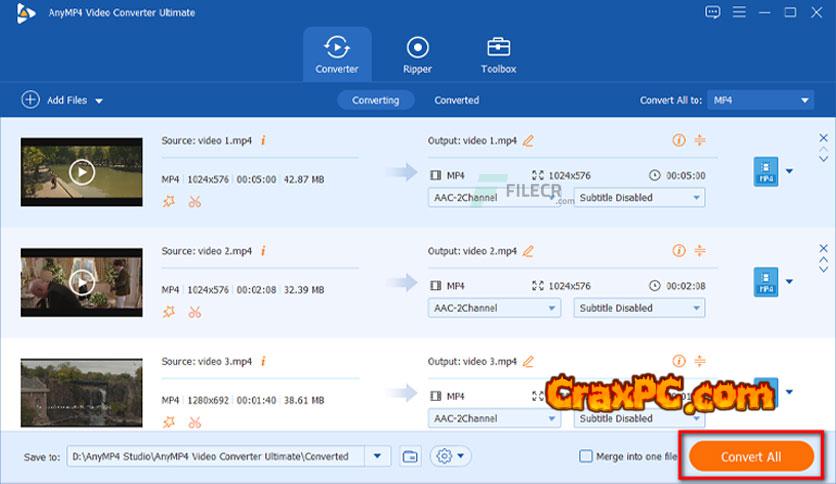Open Subtitle Disabled dropdown for video 2
Viewport: 836px width, 484px height.
[639, 308]
